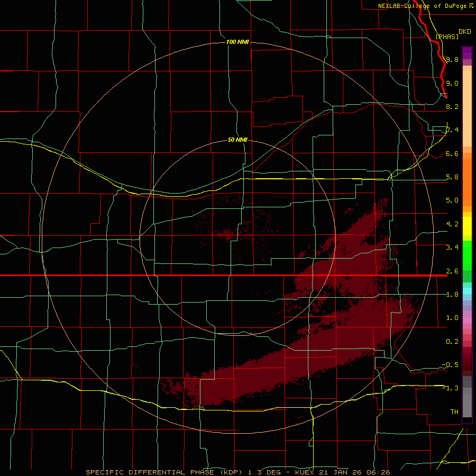Screen dimensions: 476x476
Task: Click the 5.8 value on the scale
Action: (x=452, y=177)
